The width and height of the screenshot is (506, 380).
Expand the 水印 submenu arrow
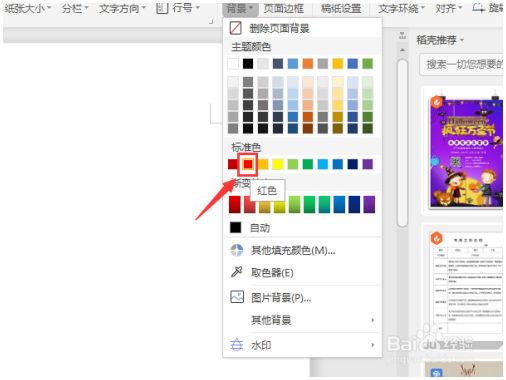[x=372, y=345]
